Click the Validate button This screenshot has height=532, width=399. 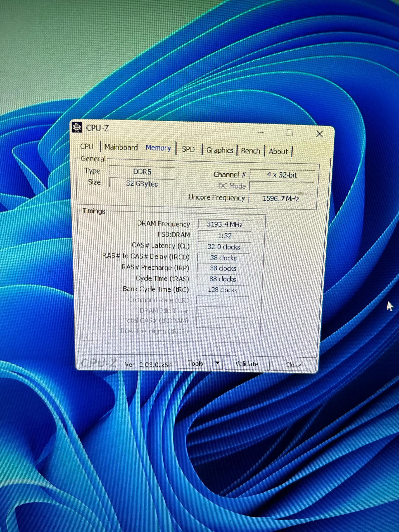pos(247,364)
